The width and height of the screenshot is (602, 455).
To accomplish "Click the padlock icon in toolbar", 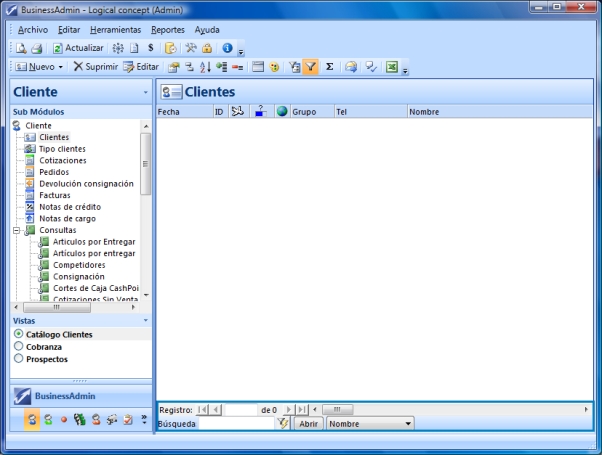I will 207,48.
